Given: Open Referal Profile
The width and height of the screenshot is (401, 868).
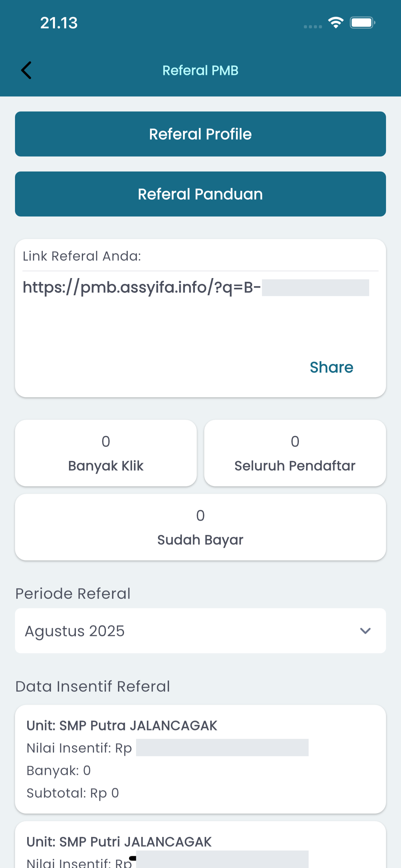Looking at the screenshot, I should tap(200, 134).
